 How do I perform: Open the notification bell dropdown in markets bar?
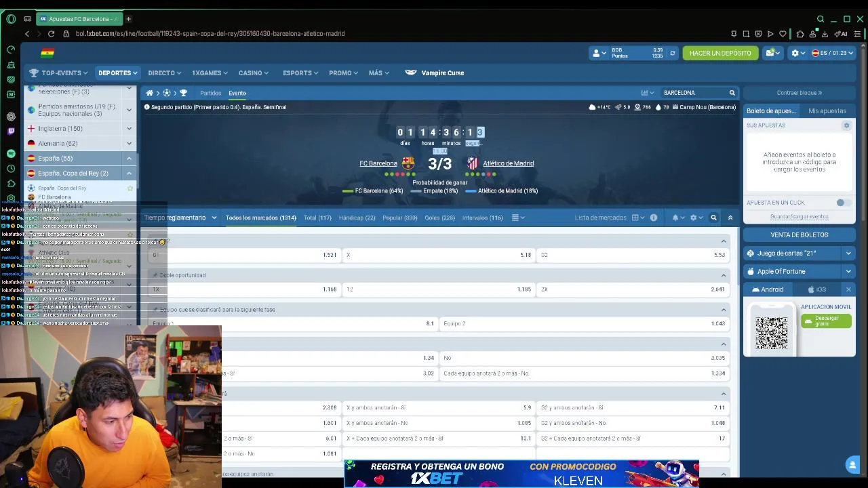[677, 218]
